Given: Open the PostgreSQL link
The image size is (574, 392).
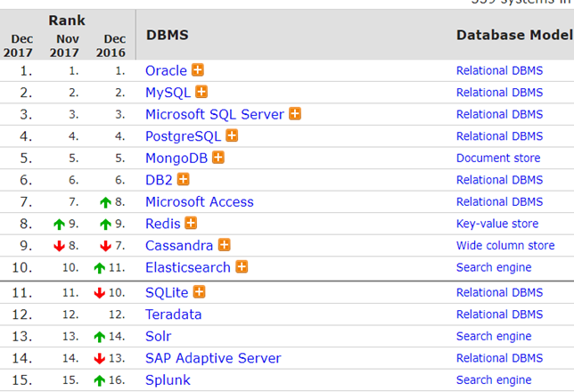Looking at the screenshot, I should [184, 136].
